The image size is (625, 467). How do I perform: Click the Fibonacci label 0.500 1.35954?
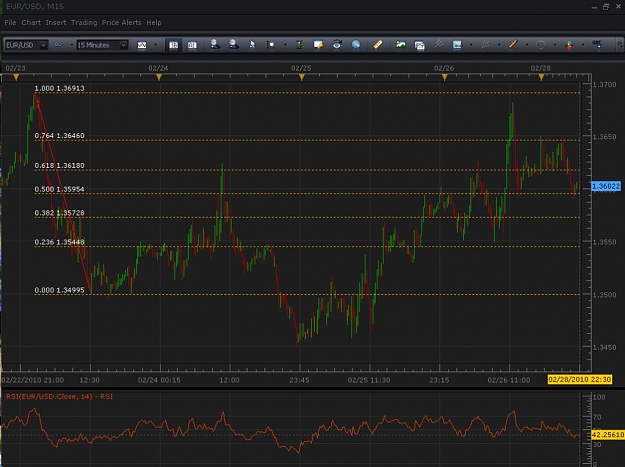click(59, 189)
